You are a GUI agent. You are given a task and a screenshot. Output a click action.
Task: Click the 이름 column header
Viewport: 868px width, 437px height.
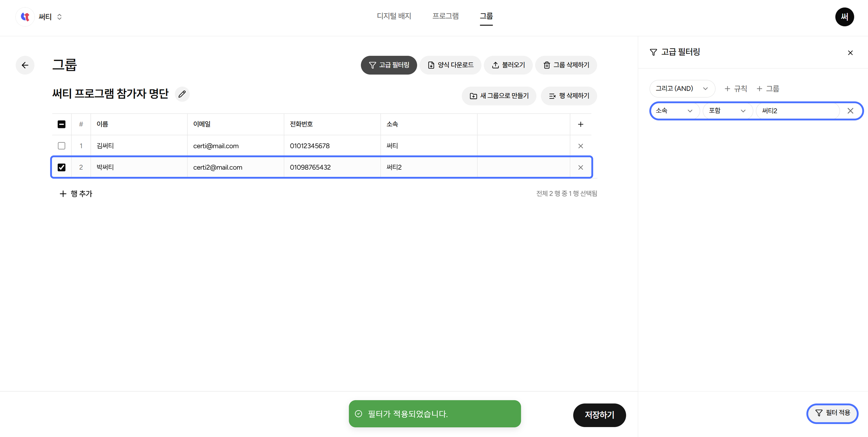coord(139,124)
